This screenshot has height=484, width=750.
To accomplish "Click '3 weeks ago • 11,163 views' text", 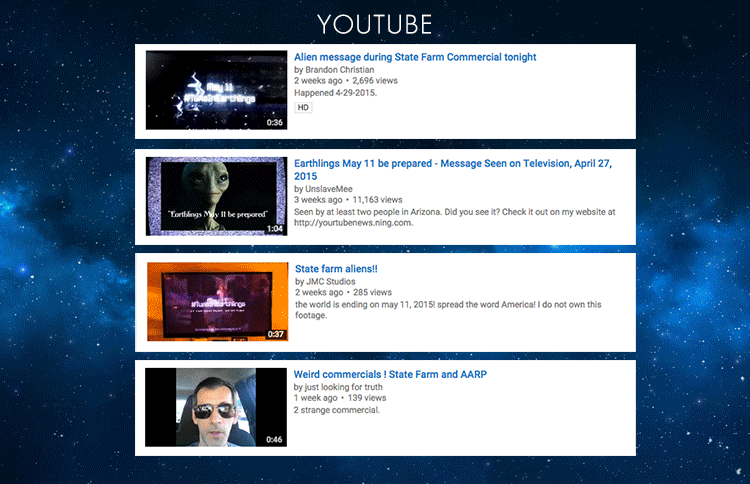I will click(348, 200).
